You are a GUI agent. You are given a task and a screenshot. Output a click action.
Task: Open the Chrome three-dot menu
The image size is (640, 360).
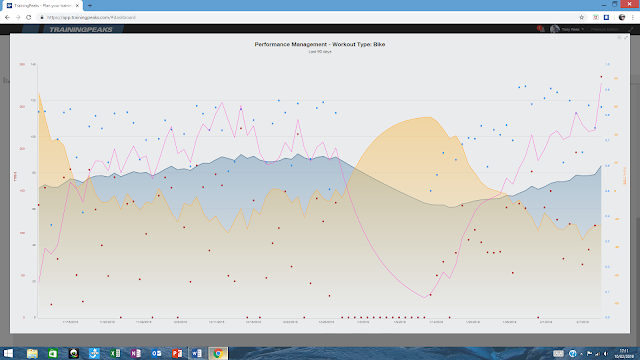pos(633,18)
